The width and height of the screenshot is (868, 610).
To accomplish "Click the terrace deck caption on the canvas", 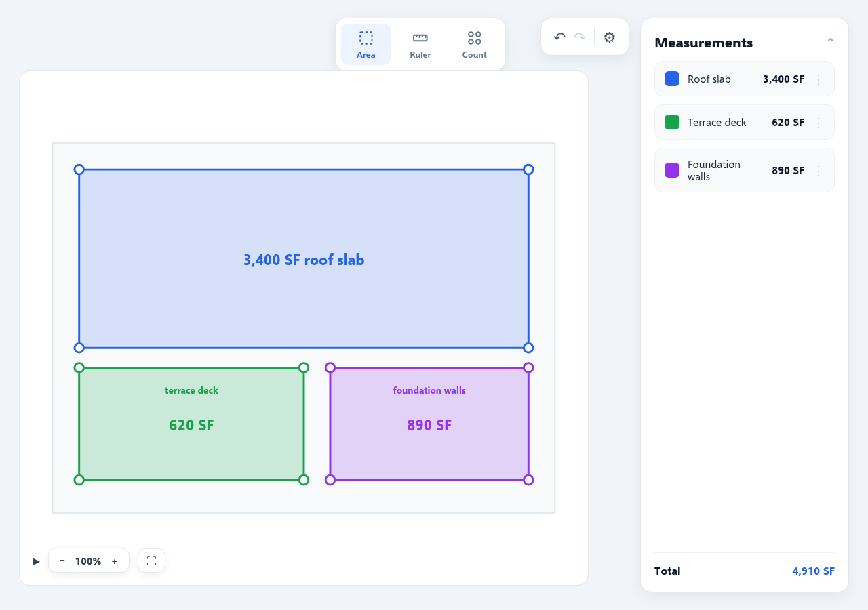I will pos(191,390).
